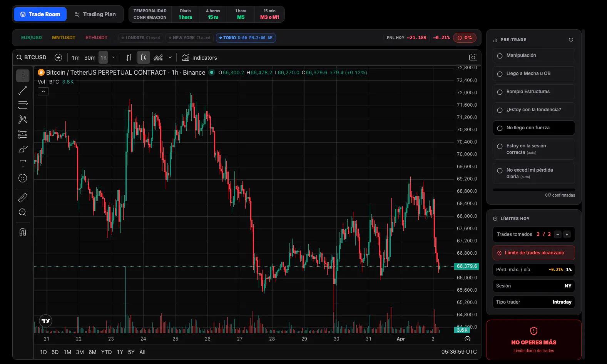Switch to bars chart style
This screenshot has width=607, height=364.
coord(129,57)
